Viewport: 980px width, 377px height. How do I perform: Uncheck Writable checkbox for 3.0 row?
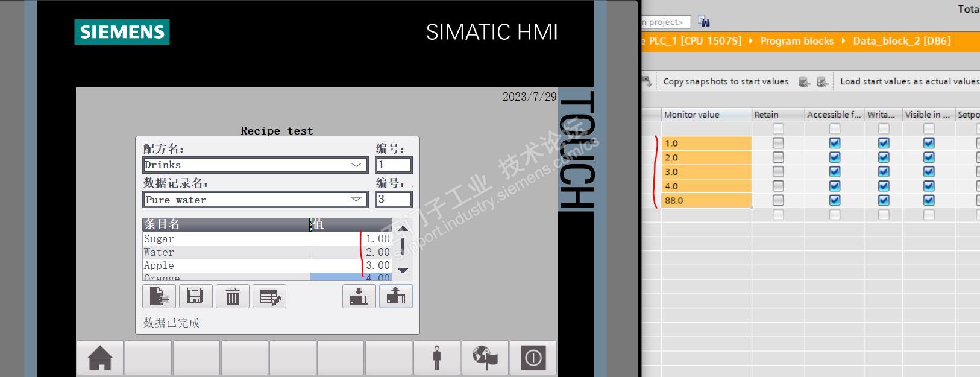click(884, 172)
